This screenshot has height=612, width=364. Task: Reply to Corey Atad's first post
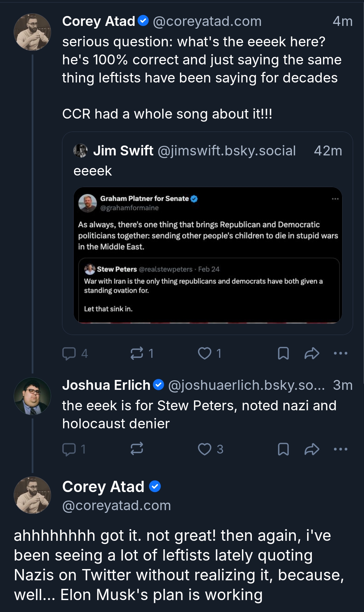(69, 353)
